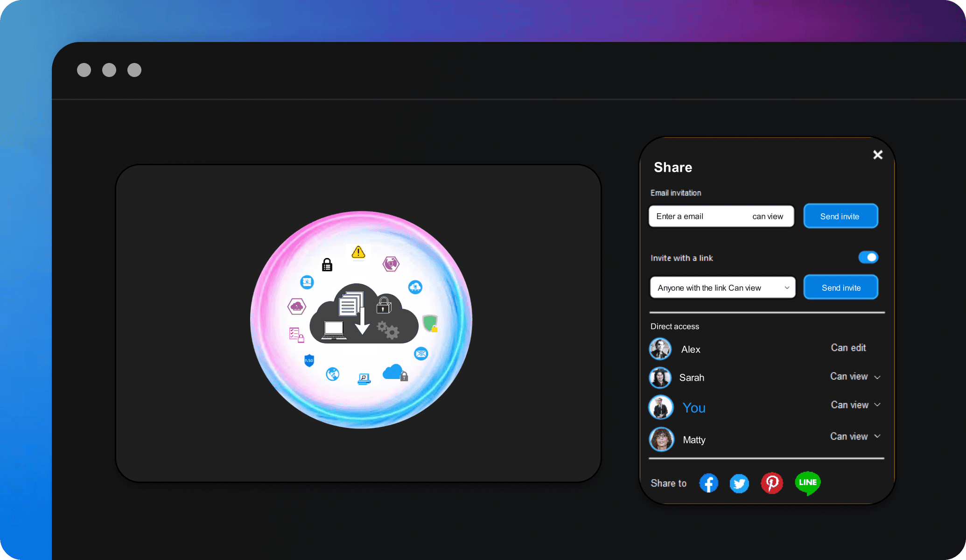Select Anyone with the link Can view
966x560 pixels.
click(x=722, y=287)
